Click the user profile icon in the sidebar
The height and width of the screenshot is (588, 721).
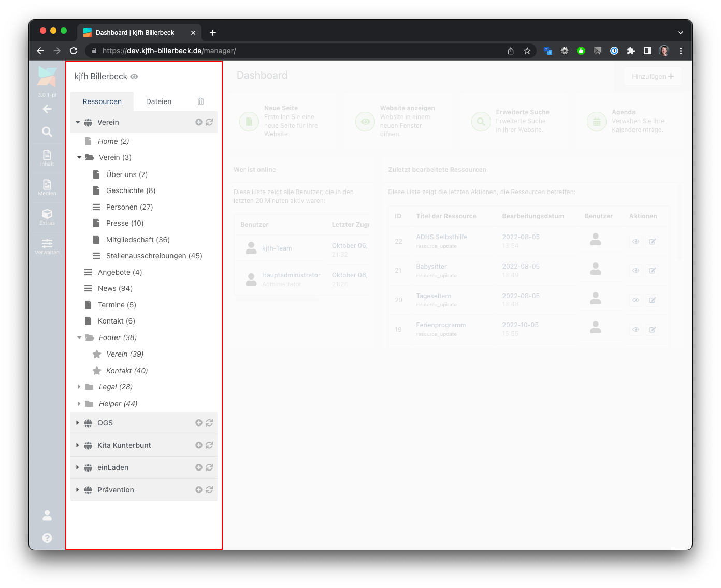[x=47, y=515]
